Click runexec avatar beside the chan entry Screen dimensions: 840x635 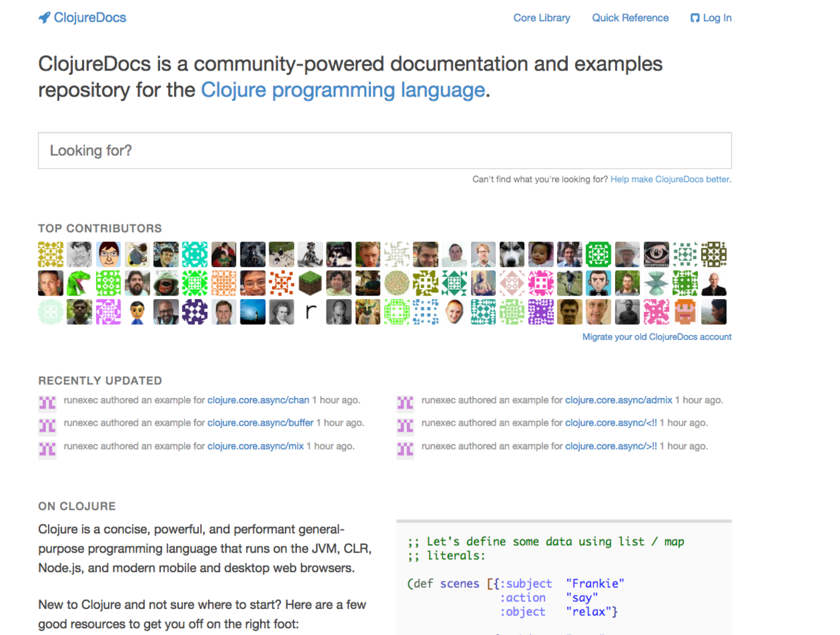[47, 403]
